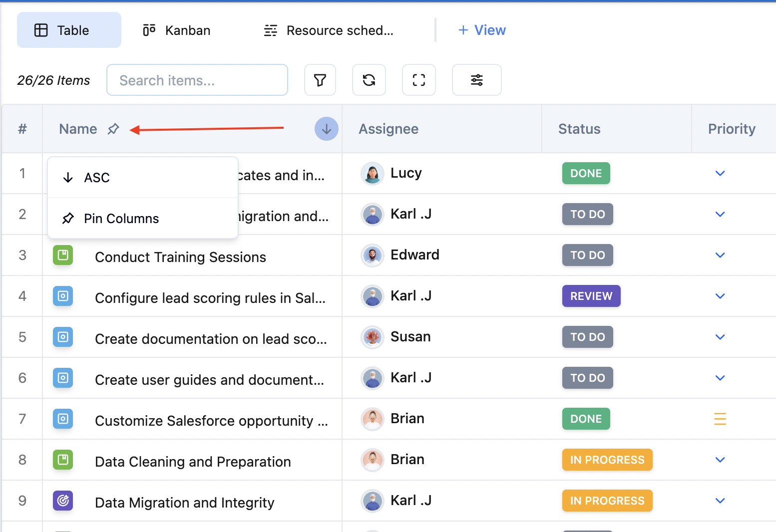Image resolution: width=776 pixels, height=532 pixels.
Task: Click green icon of Conduct Training Sessions
Action: coord(63,256)
